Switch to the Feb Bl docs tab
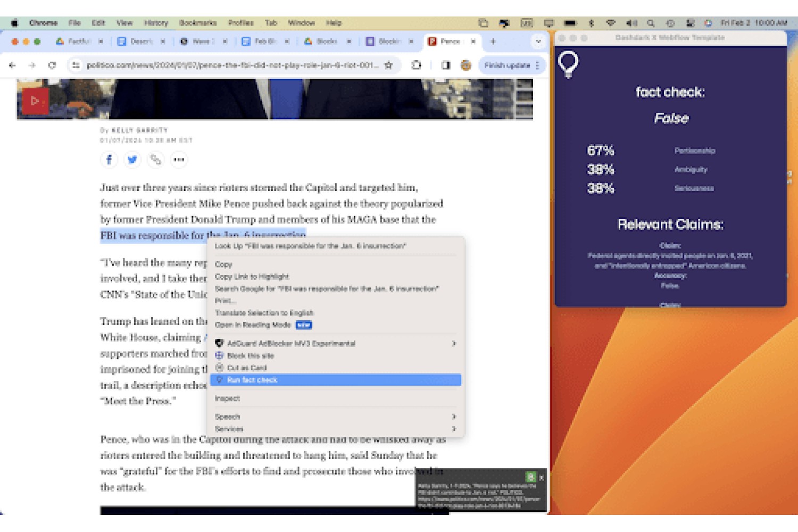 point(265,41)
